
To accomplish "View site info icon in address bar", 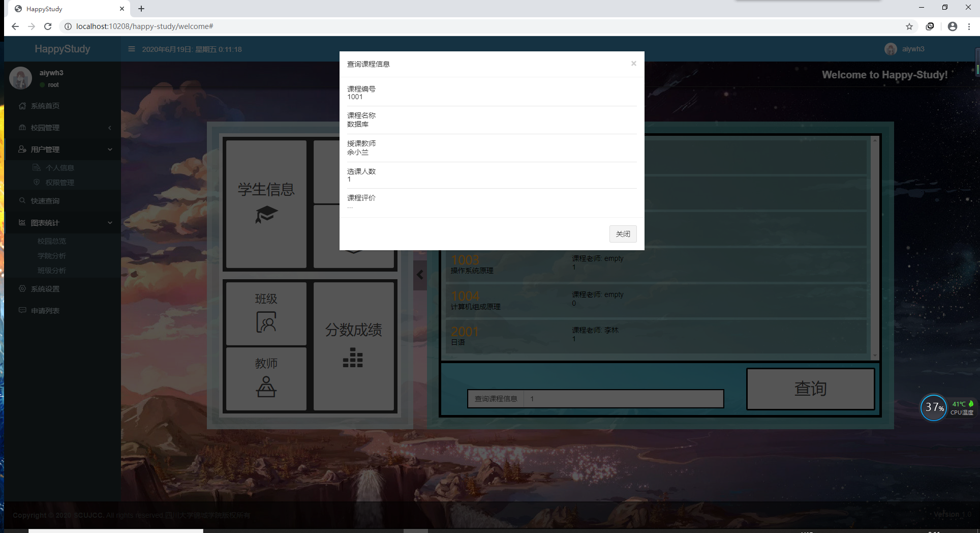I will click(x=68, y=26).
